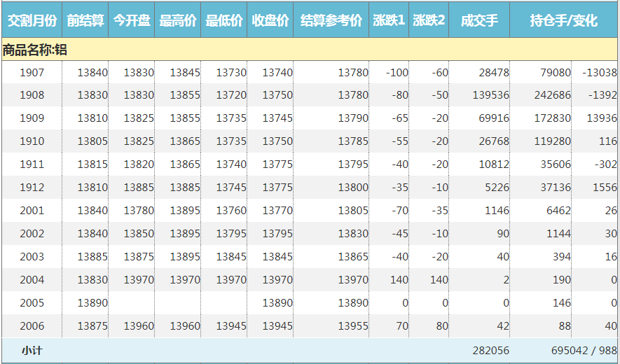Image resolution: width=620 pixels, height=364 pixels.
Task: Select the 2001 delivery month cell
Action: click(x=32, y=211)
